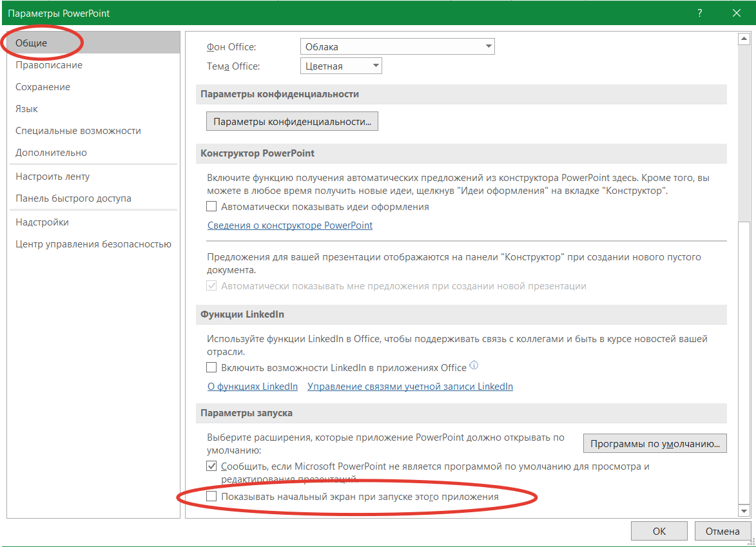756x547 pixels.
Task: Open 'Управление связями учетной записи LinkedIn' link
Action: [410, 387]
